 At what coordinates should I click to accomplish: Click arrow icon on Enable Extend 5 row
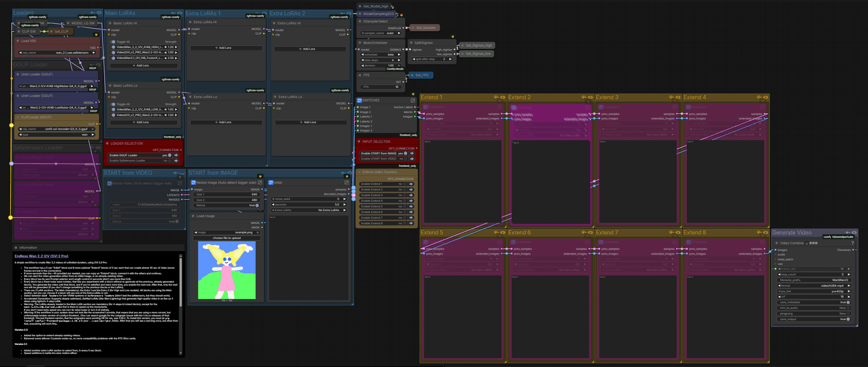click(x=411, y=207)
